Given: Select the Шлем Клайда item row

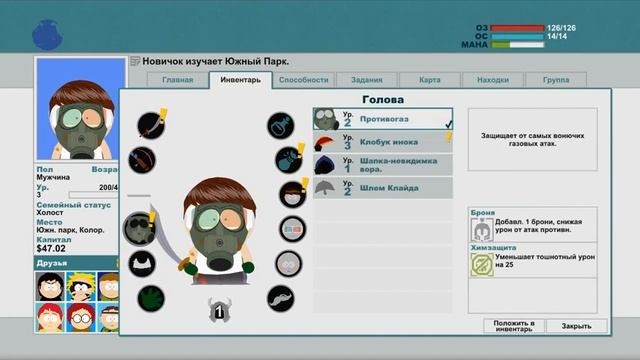Looking at the screenshot, I should click(383, 188).
